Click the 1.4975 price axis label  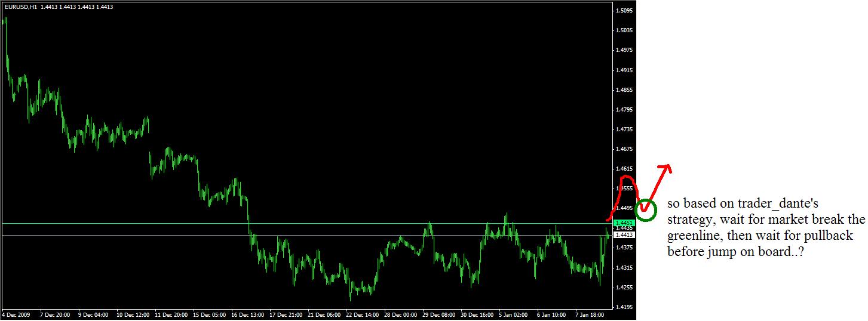(625, 50)
